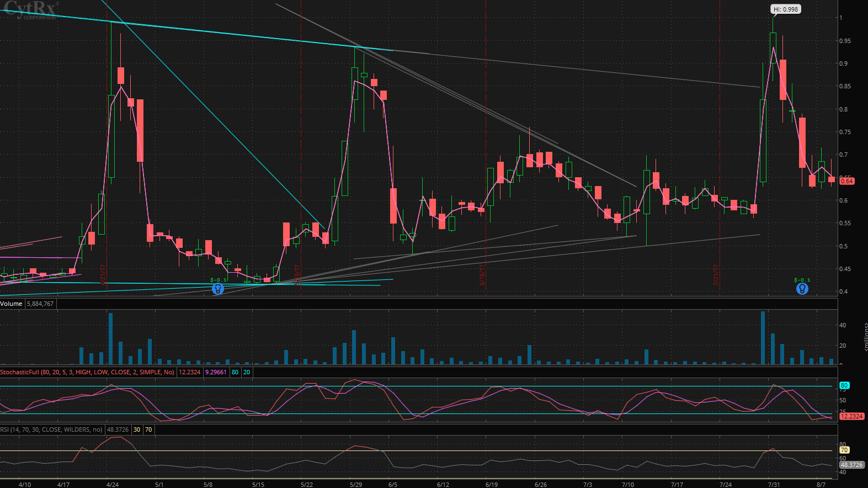Viewport: 868px width, 488px height.
Task: Click the Hi: 0.998 price bubble
Action: [785, 9]
